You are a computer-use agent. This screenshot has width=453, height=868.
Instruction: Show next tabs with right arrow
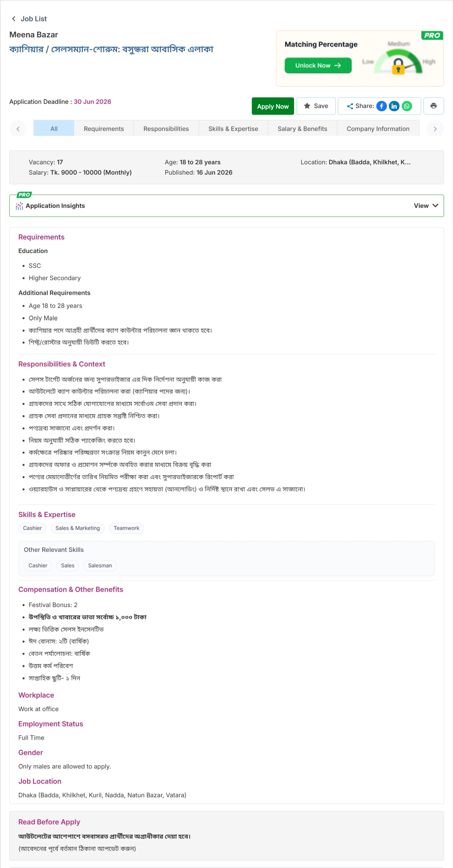(435, 129)
